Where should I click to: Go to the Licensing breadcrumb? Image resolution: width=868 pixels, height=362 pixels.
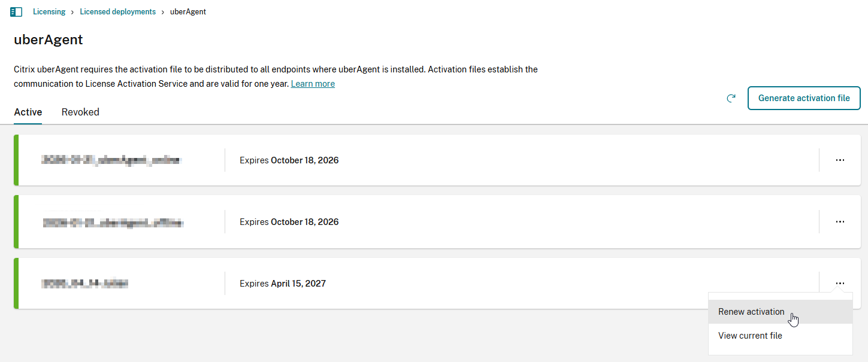point(49,12)
